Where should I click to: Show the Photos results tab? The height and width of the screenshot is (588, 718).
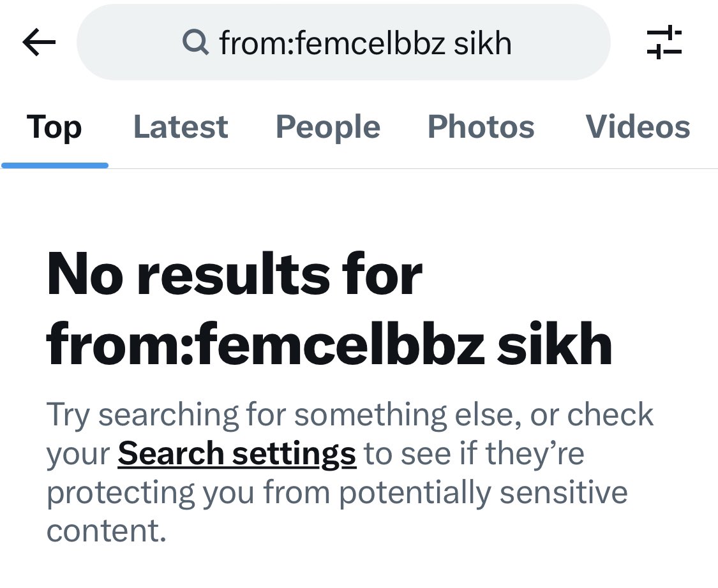point(481,127)
